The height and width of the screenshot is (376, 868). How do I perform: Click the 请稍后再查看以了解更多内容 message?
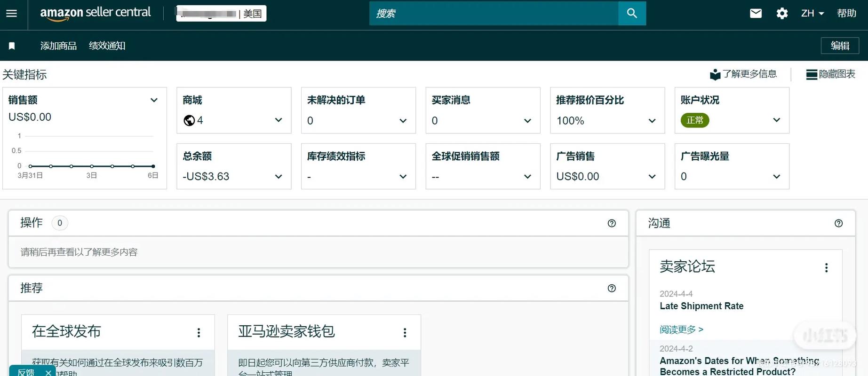(79, 252)
